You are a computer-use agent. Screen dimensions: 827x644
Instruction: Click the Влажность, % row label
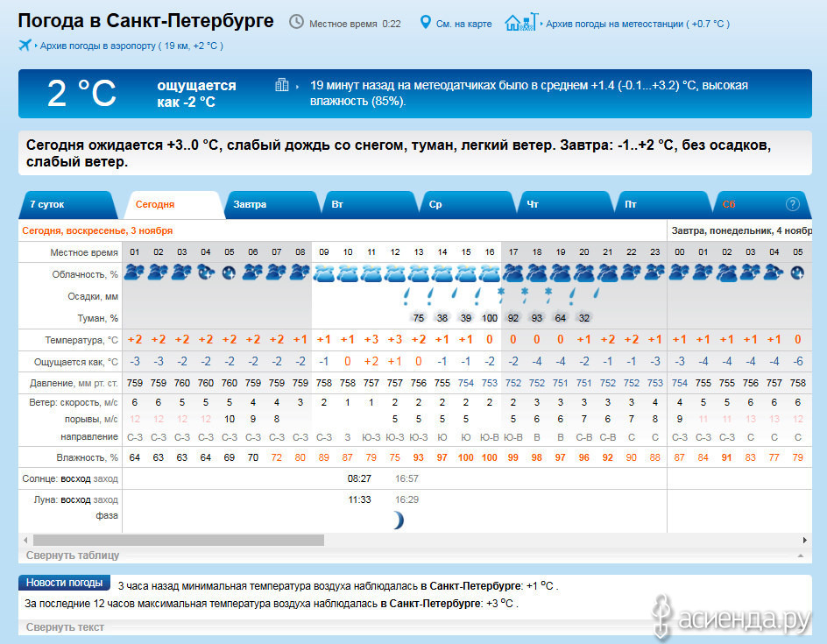pyautogui.click(x=87, y=457)
